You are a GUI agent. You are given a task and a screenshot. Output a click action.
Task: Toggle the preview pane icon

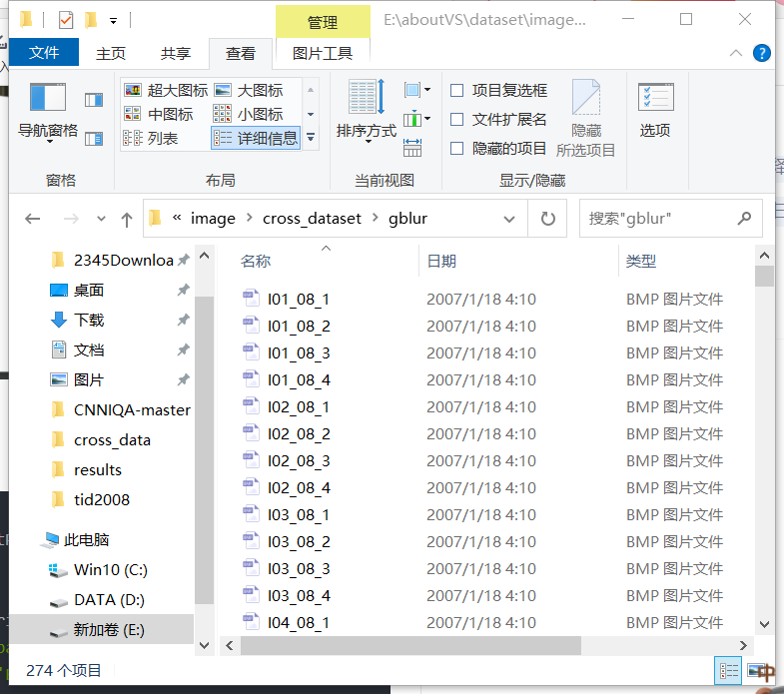(94, 100)
